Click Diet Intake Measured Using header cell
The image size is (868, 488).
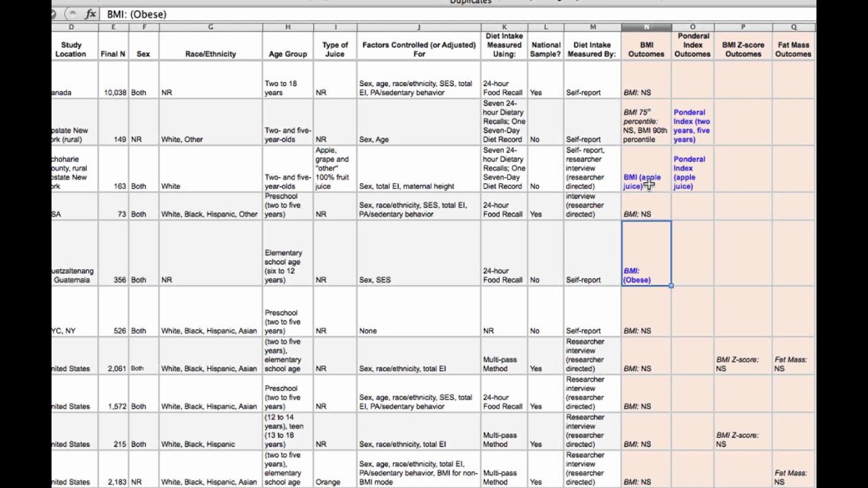tap(504, 46)
